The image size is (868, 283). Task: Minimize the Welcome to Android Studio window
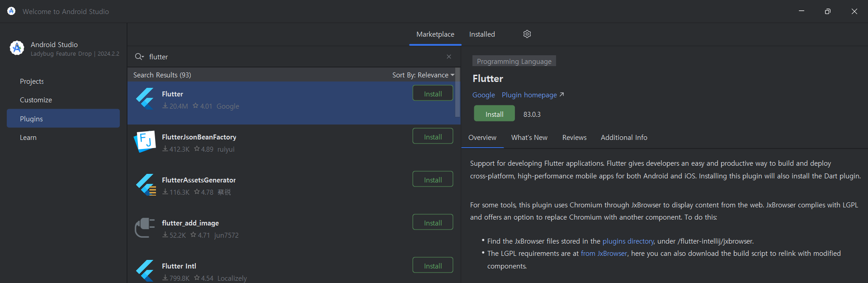[802, 11]
